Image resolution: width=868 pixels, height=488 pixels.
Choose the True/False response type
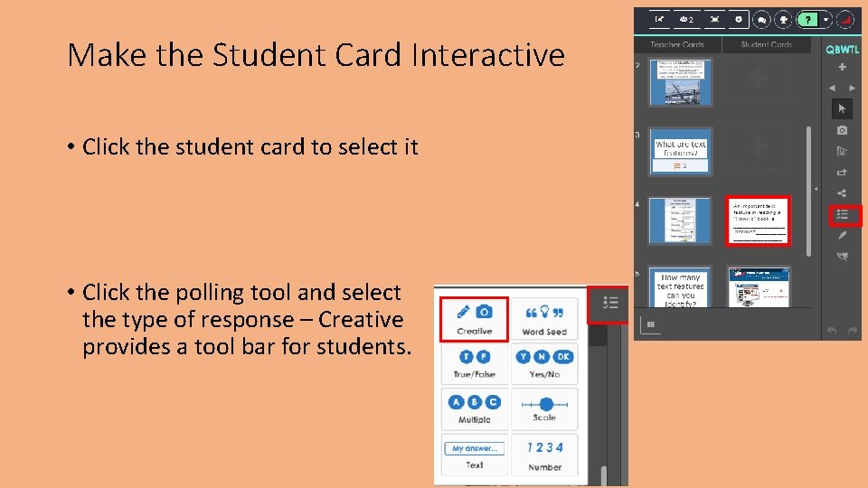coord(474,364)
